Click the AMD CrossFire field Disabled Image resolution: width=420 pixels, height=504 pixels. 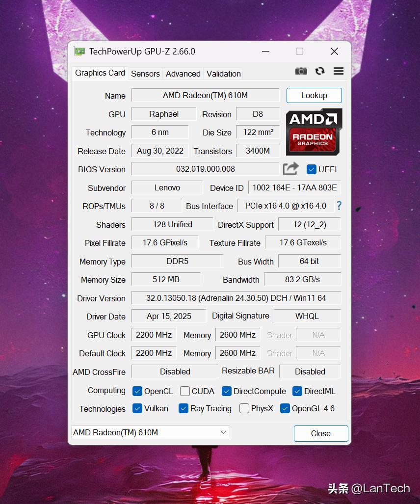pyautogui.click(x=175, y=371)
